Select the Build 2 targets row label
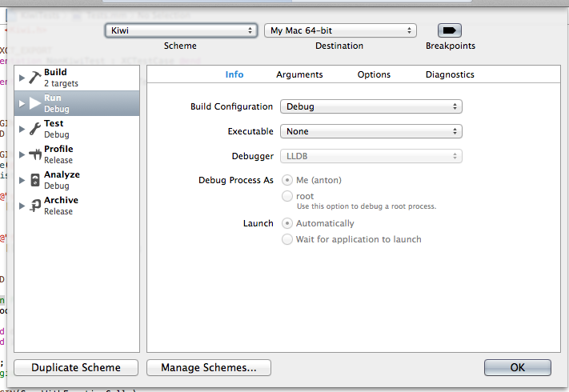 click(61, 78)
